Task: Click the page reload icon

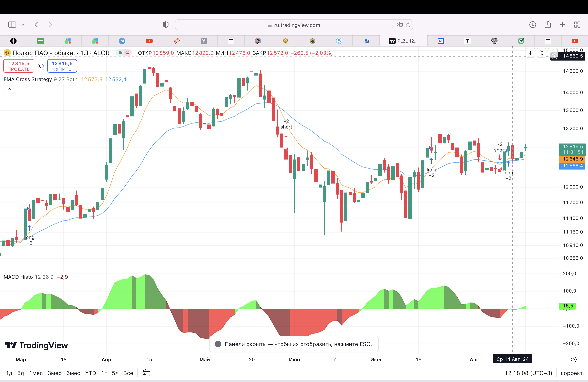Action: click(408, 25)
